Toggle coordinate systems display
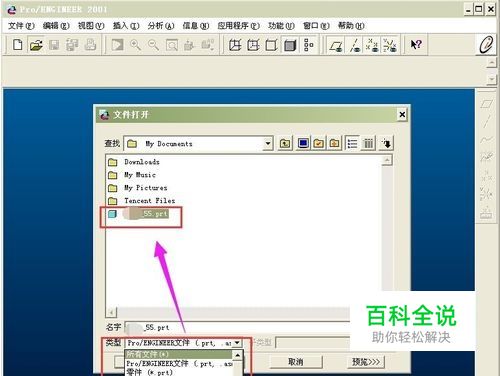The width and height of the screenshot is (500, 376). pyautogui.click(x=390, y=45)
